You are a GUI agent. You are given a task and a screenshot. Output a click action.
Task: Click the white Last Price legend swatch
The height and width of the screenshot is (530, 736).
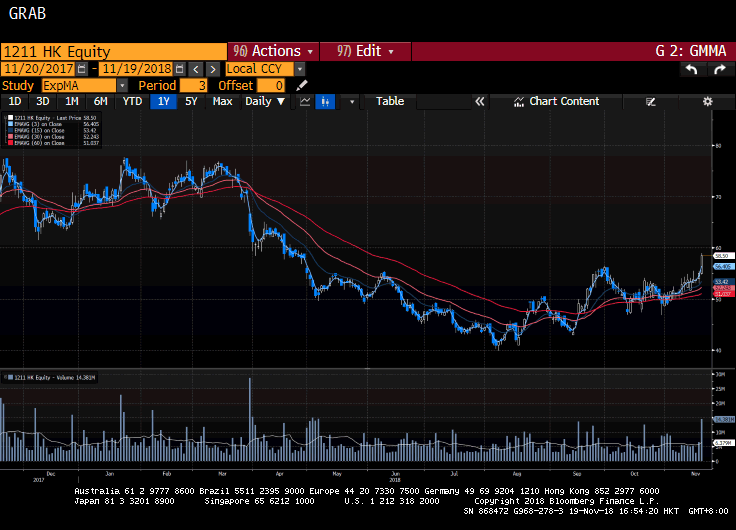(x=10, y=118)
